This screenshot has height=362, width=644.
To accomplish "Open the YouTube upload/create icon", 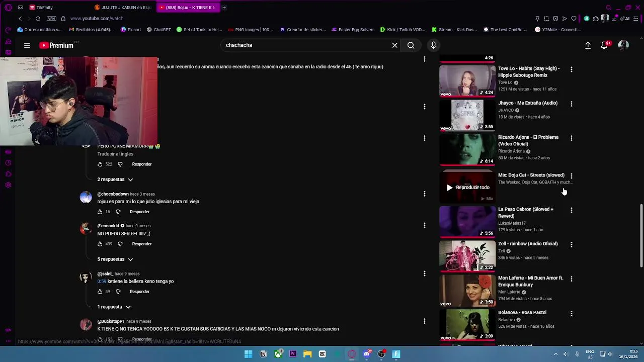I will coord(588,45).
